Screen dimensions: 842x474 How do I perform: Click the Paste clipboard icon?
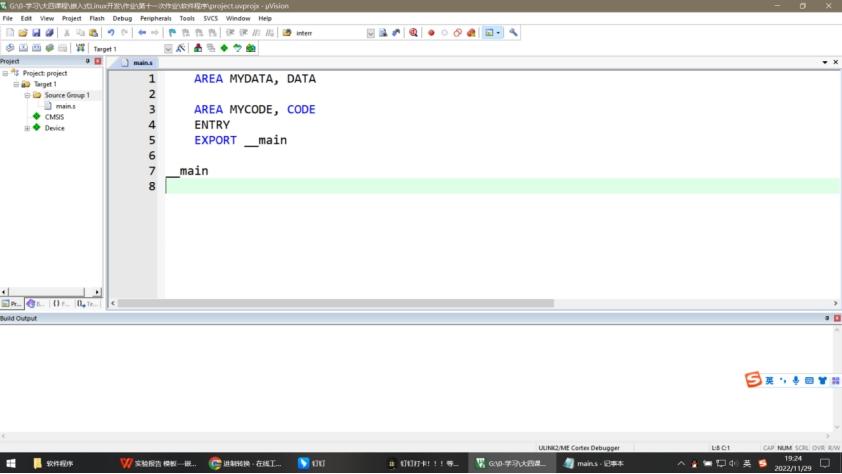[x=93, y=33]
